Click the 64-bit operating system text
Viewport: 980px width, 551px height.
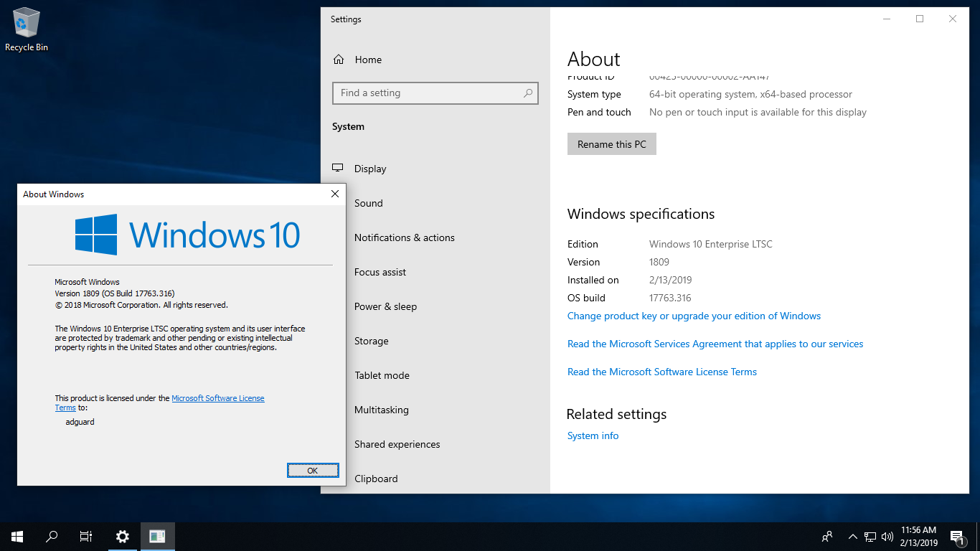pos(750,94)
